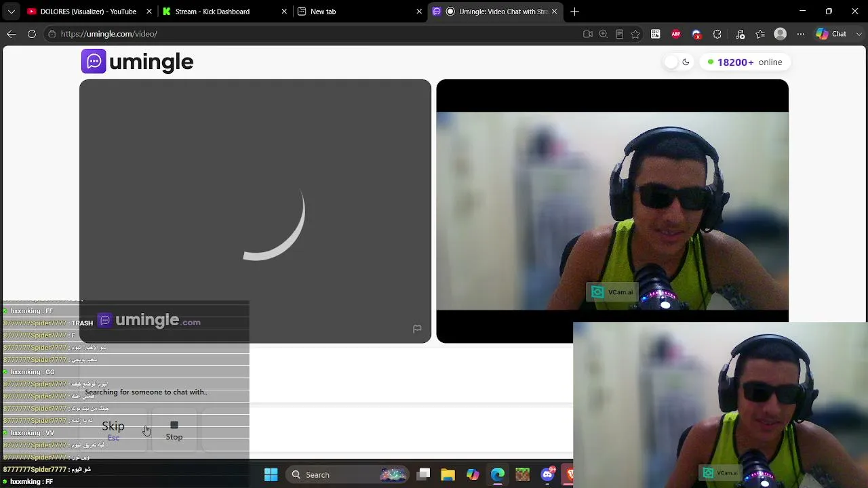Close the New tab tab
Screen dimensions: 868x488
pyautogui.click(x=419, y=12)
